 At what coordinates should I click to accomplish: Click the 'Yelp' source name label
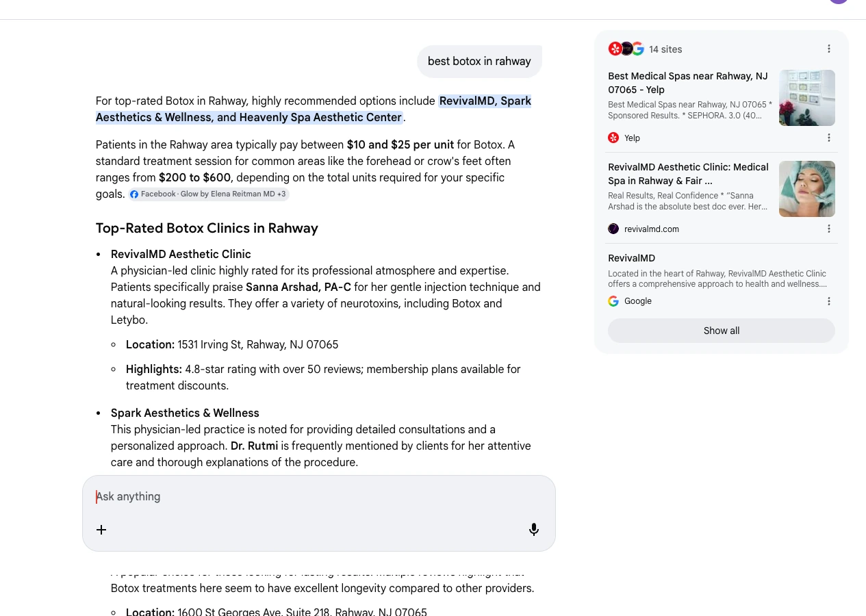pyautogui.click(x=632, y=138)
